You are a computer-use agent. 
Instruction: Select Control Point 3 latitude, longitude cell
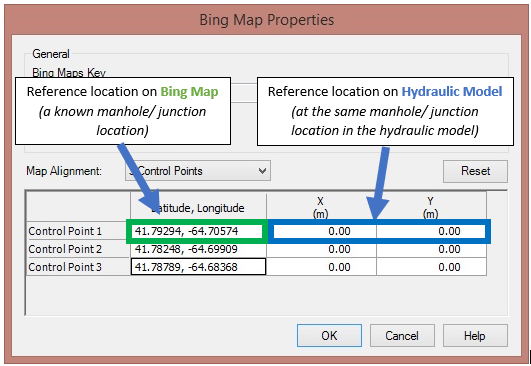click(198, 267)
